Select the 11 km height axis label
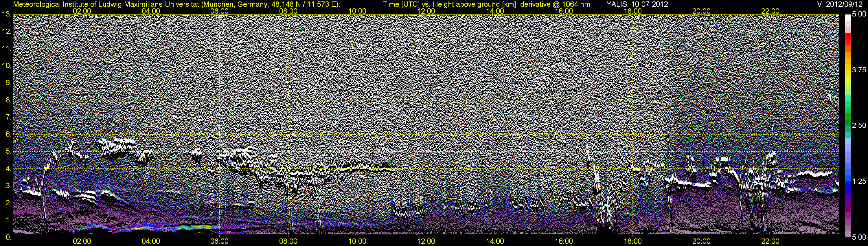This screenshot has height=246, width=868. 6,49
